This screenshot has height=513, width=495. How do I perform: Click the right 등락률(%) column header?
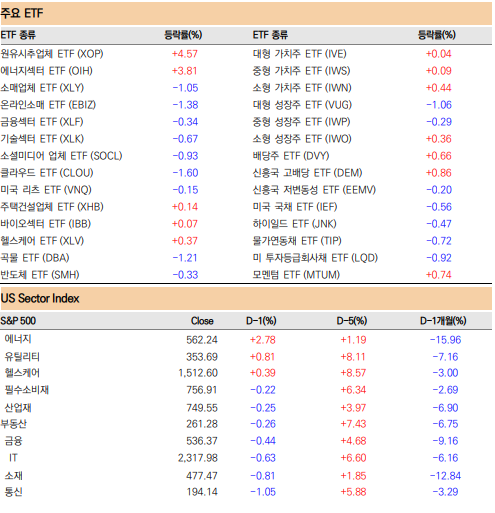437,35
